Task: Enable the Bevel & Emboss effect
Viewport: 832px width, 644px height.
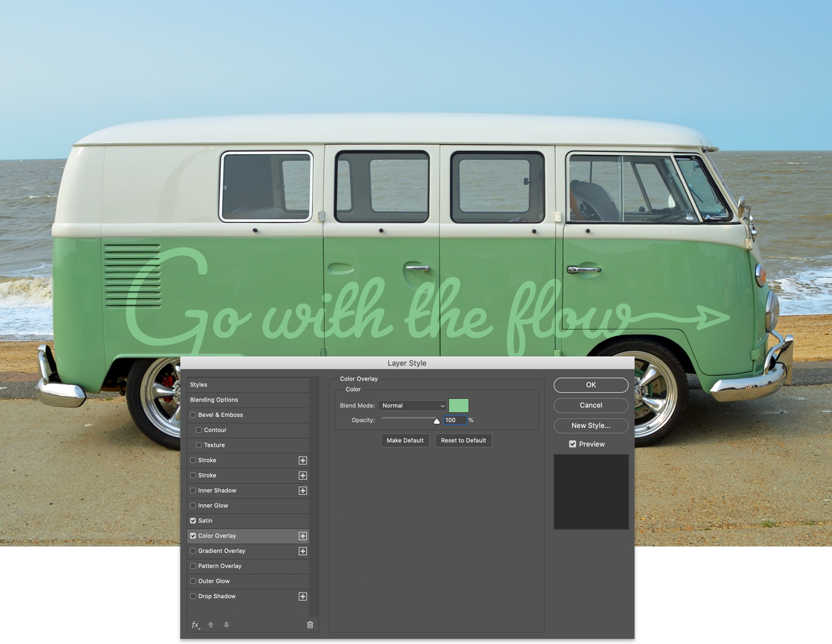Action: coord(192,414)
